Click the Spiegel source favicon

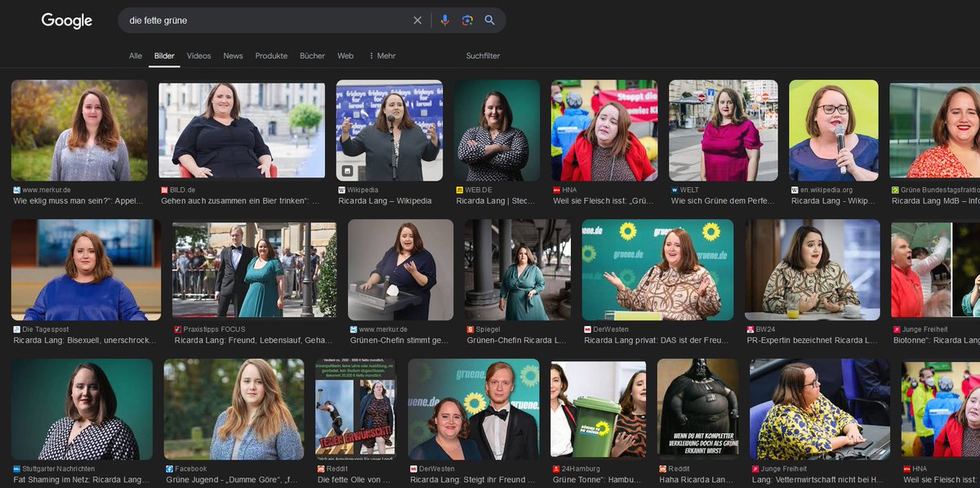pyautogui.click(x=470, y=329)
